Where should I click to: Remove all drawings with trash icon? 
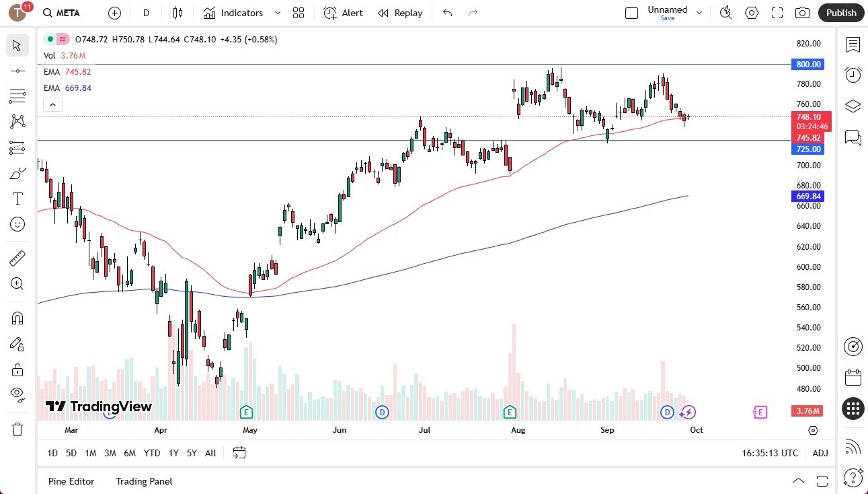[x=17, y=429]
